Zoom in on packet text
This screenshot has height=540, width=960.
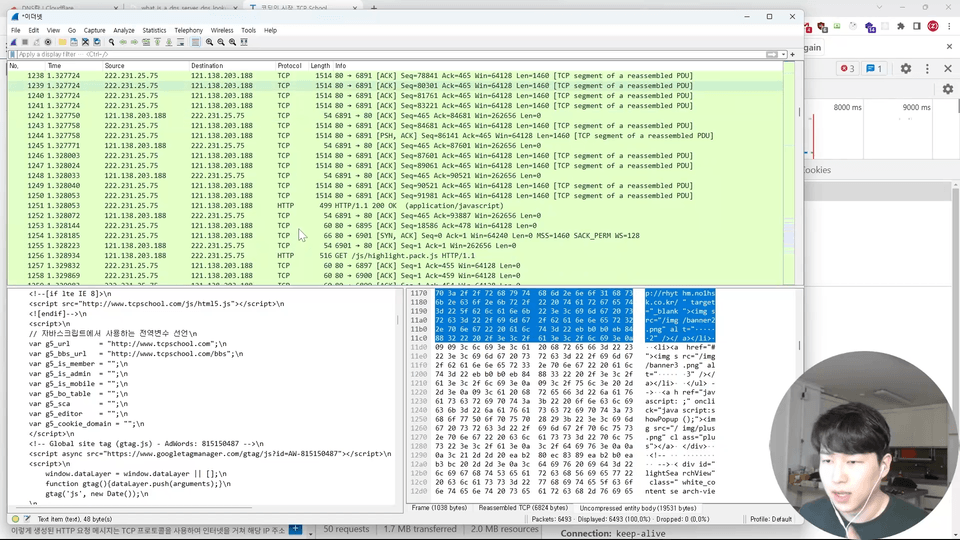pyautogui.click(x=209, y=42)
